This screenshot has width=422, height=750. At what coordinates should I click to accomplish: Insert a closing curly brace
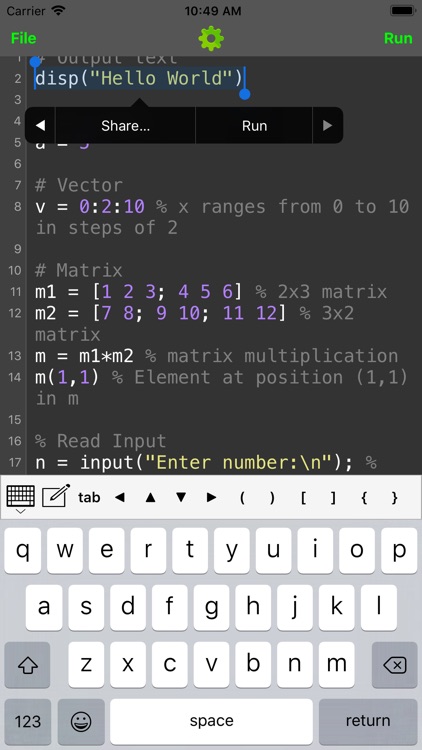(395, 497)
